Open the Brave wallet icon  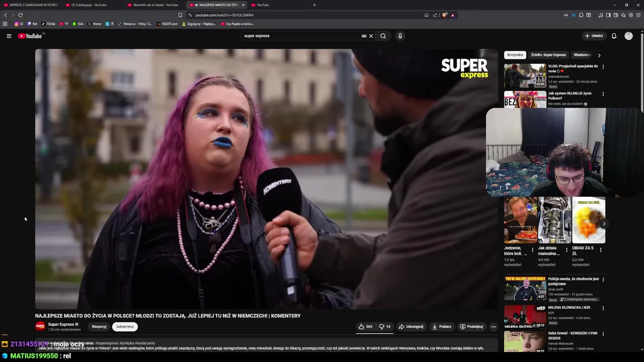pos(615,15)
